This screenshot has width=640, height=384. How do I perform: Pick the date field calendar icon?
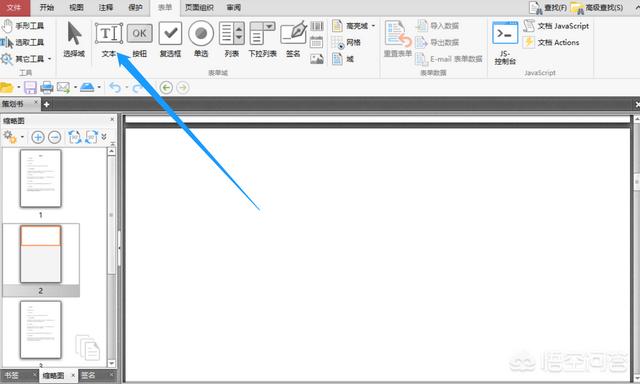coord(317,42)
